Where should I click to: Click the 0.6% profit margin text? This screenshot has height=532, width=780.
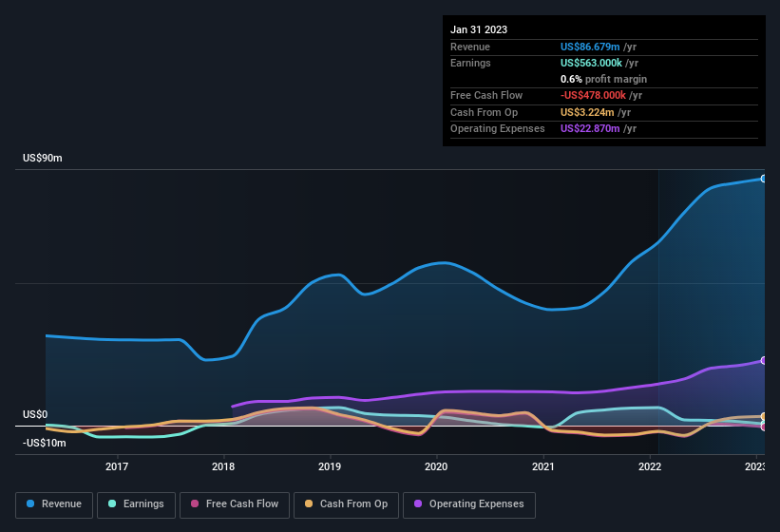click(x=603, y=79)
